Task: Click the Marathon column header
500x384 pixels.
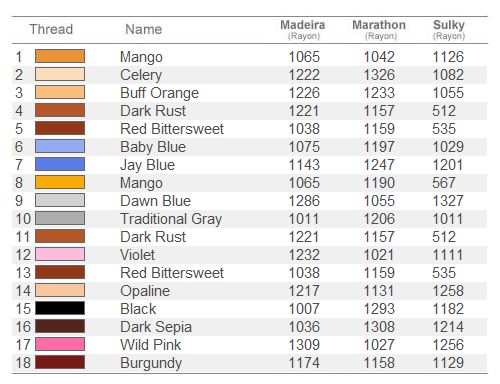Action: (x=379, y=29)
